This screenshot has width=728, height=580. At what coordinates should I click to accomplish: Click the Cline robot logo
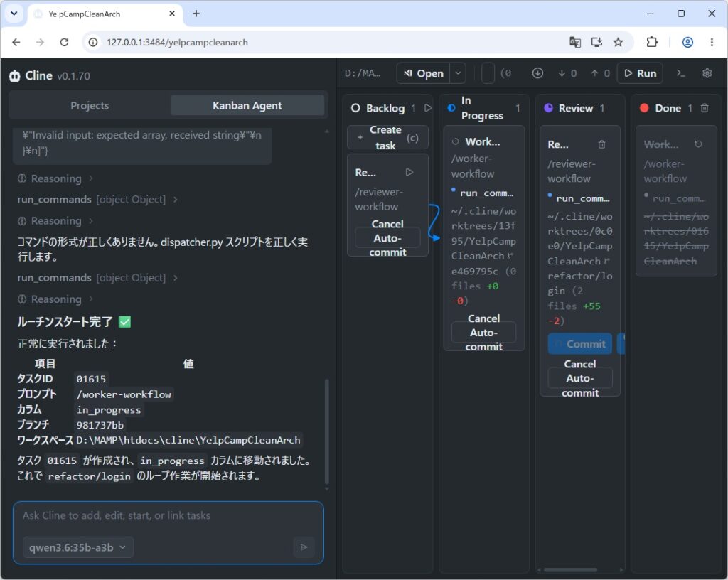15,75
